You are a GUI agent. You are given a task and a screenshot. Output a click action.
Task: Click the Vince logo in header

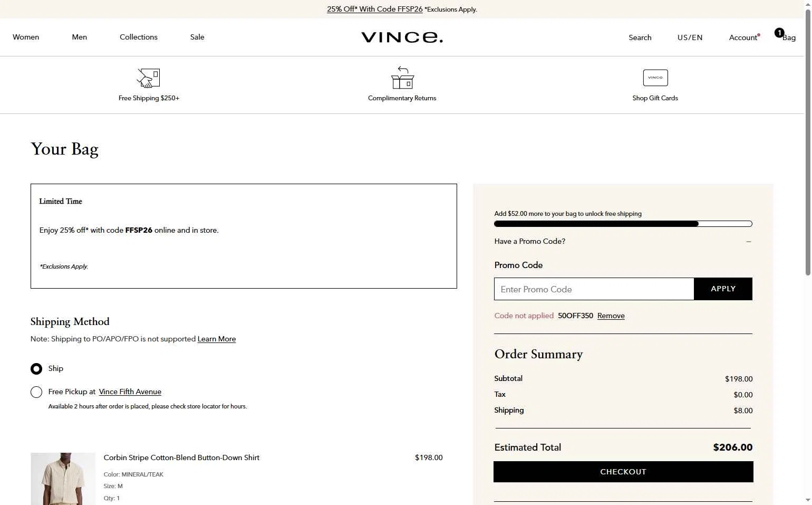coord(402,37)
